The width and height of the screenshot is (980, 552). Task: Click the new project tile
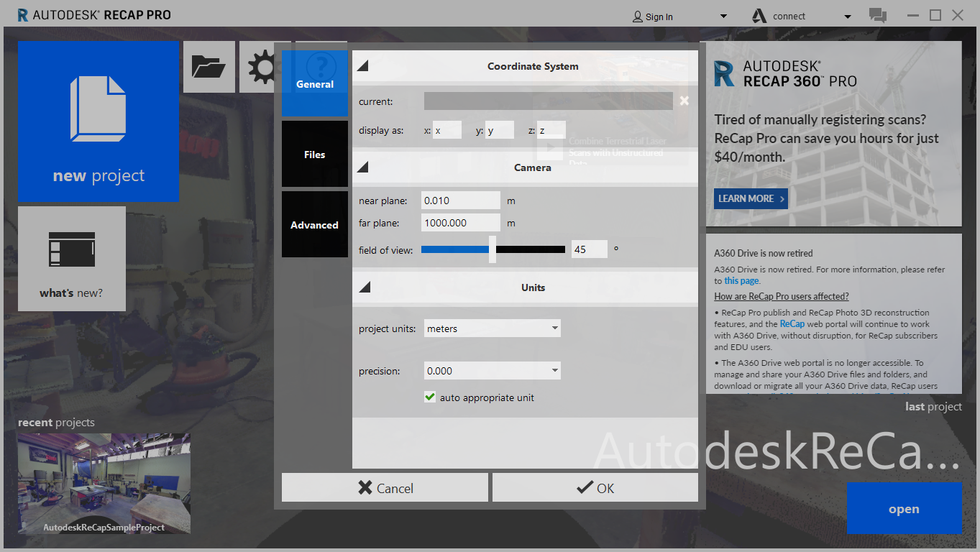[99, 121]
